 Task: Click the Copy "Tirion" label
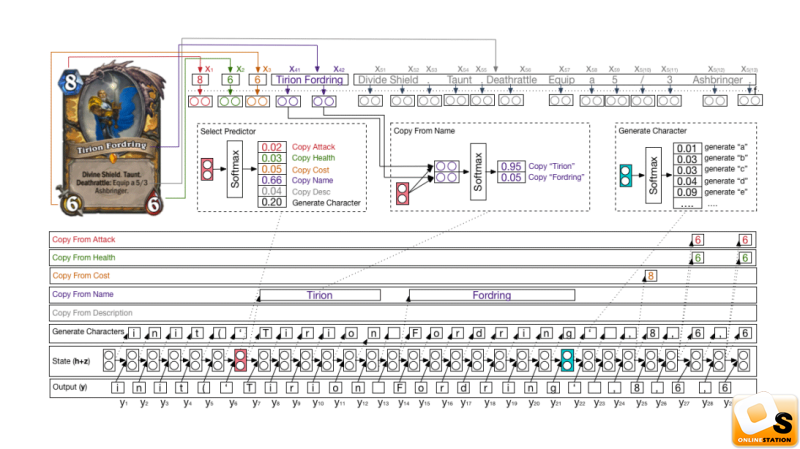click(551, 166)
